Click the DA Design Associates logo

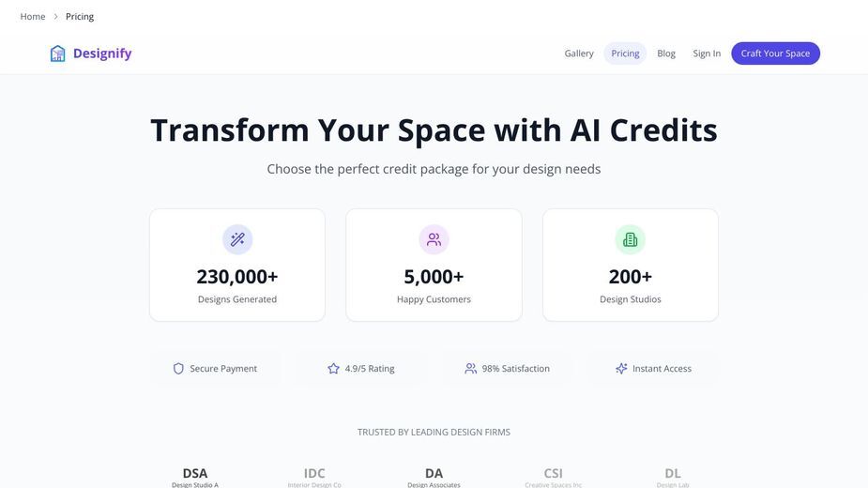coord(434,477)
